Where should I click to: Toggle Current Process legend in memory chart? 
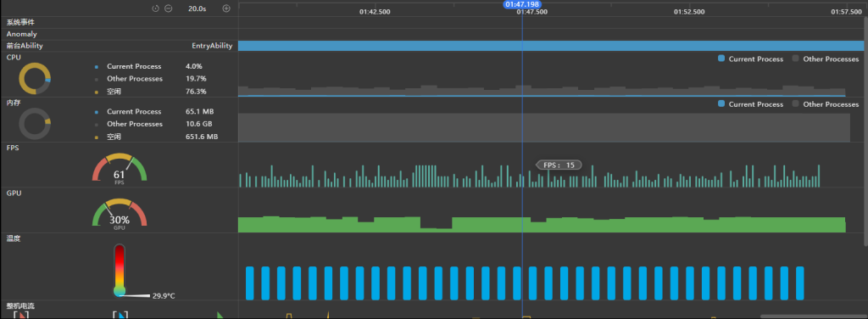click(x=751, y=104)
